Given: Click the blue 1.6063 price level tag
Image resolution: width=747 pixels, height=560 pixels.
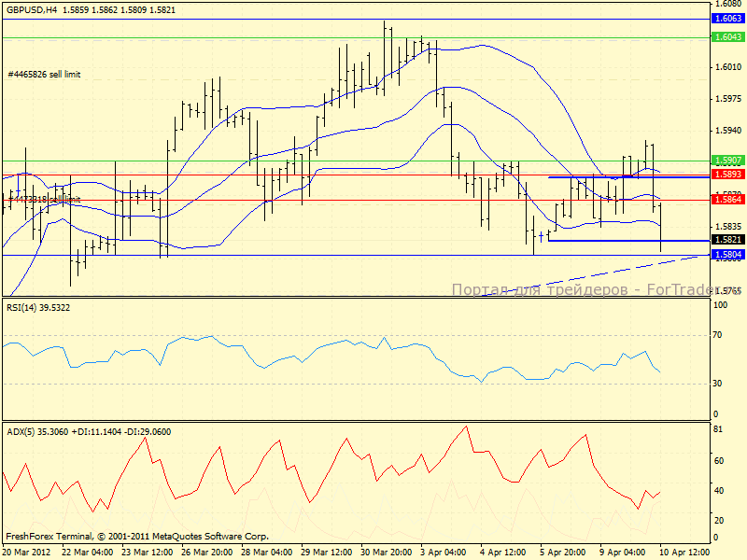Looking at the screenshot, I should [x=727, y=18].
